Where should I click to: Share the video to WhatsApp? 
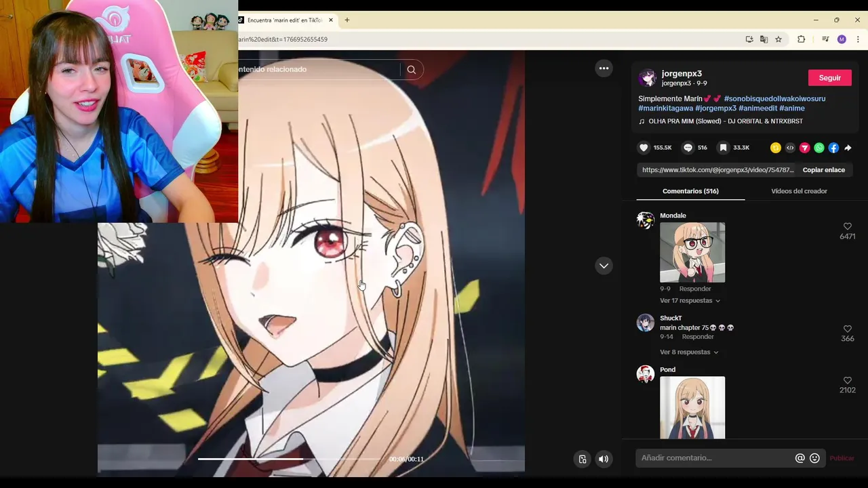[x=819, y=148]
